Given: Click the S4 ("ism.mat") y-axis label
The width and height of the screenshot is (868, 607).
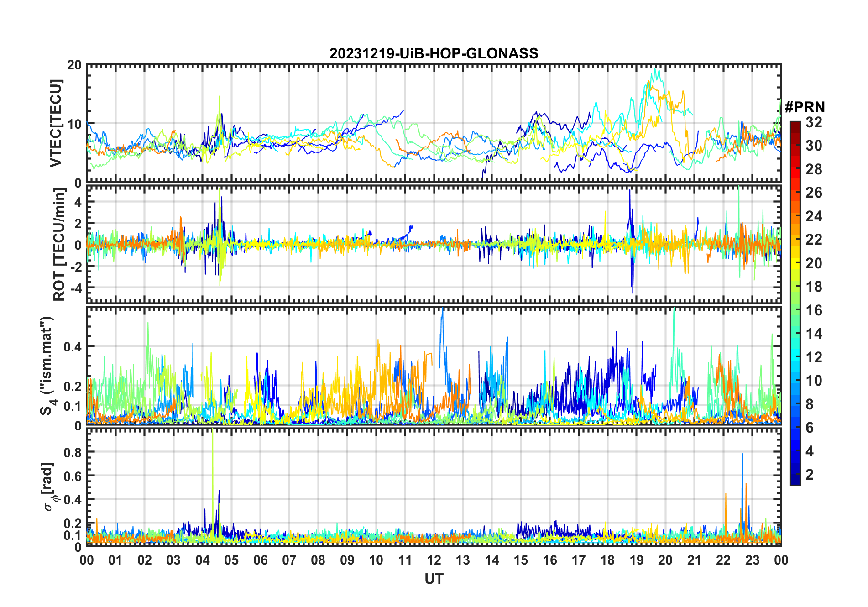Looking at the screenshot, I should click(47, 366).
